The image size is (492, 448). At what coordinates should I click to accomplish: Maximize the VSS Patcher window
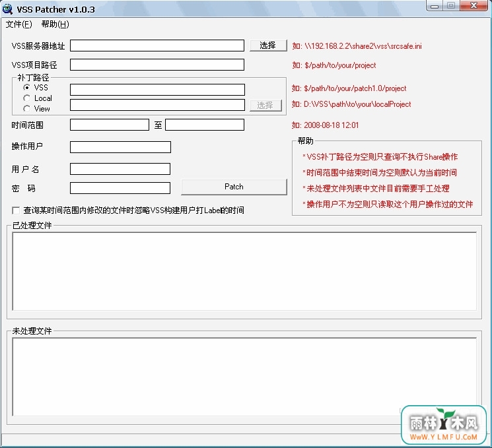click(x=451, y=6)
